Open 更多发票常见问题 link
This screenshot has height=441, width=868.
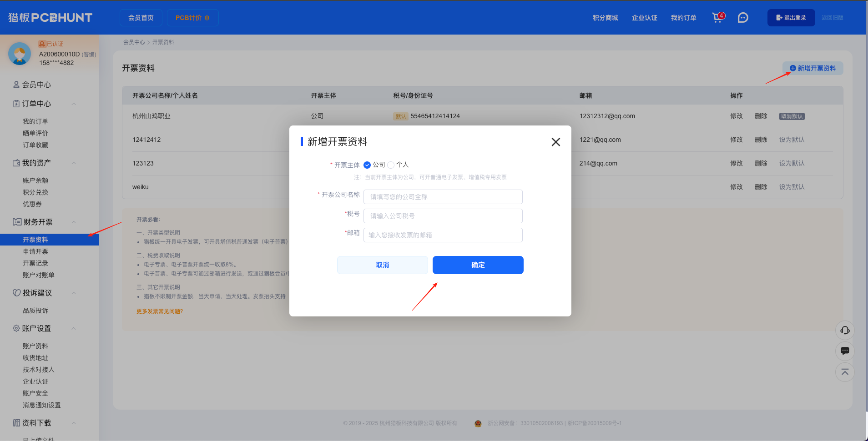[159, 311]
